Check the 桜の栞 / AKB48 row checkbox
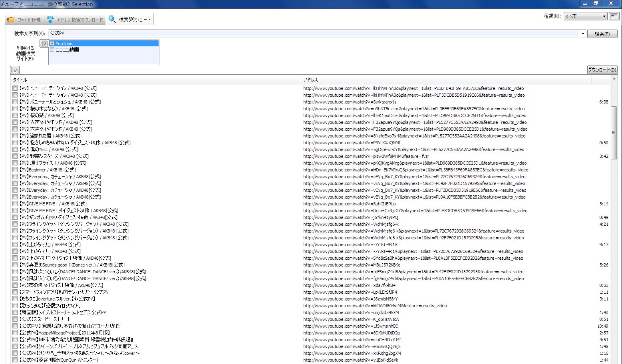Image resolution: width=622 pixels, height=364 pixels. click(15, 115)
